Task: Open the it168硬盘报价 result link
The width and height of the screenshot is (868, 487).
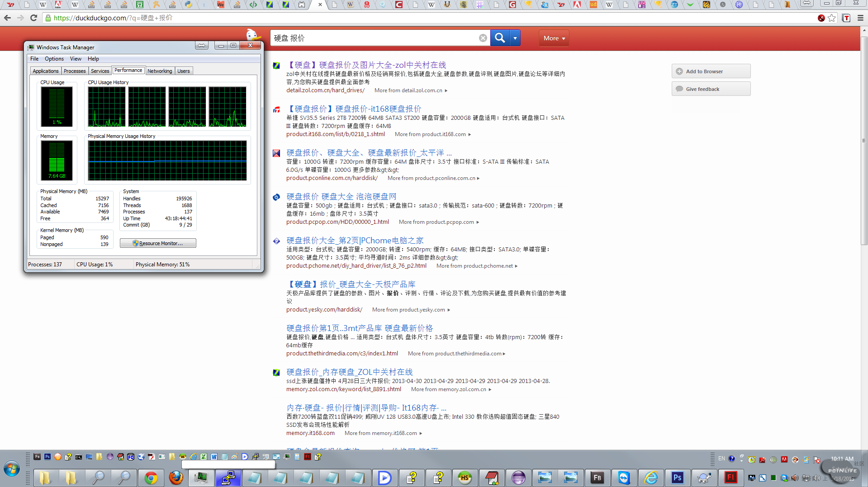Action: click(354, 109)
